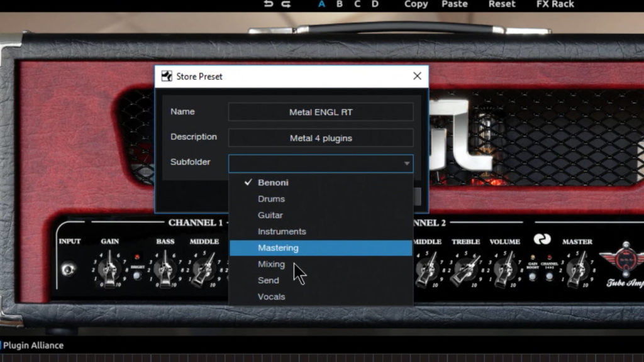644x362 pixels.
Task: Switch to preset bank B
Action: [339, 4]
